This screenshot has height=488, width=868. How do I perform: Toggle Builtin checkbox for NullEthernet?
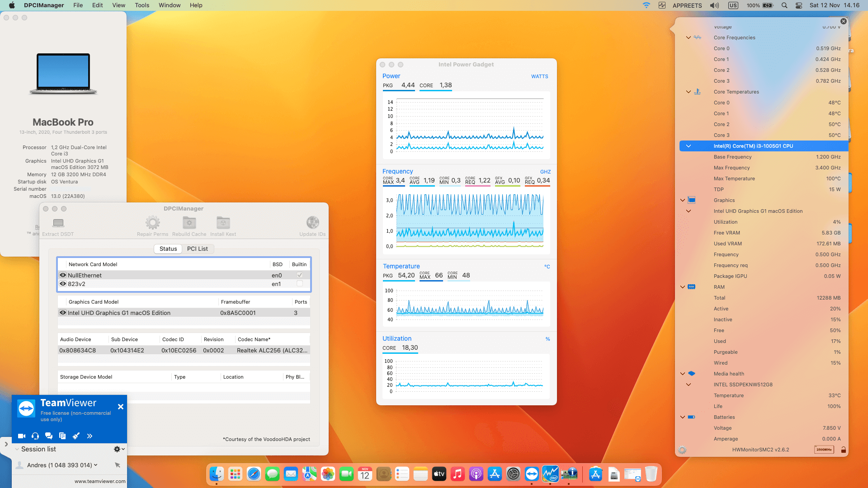[x=299, y=275]
